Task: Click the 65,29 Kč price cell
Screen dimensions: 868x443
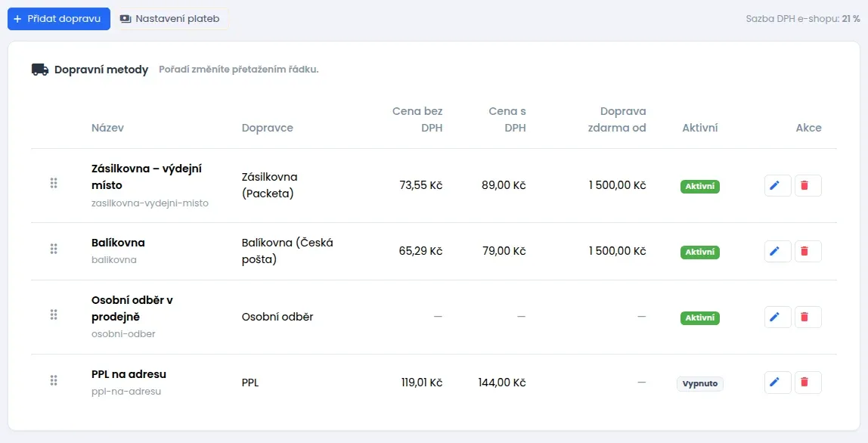Action: (420, 251)
